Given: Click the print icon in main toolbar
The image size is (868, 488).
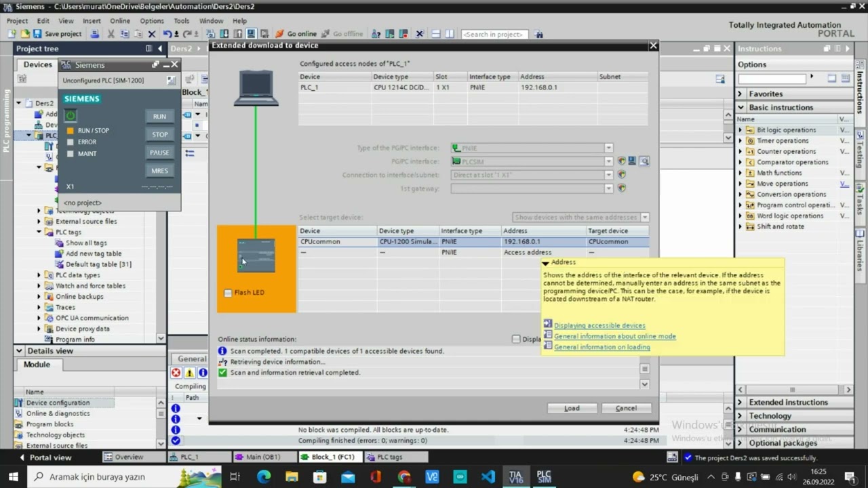Looking at the screenshot, I should [95, 34].
